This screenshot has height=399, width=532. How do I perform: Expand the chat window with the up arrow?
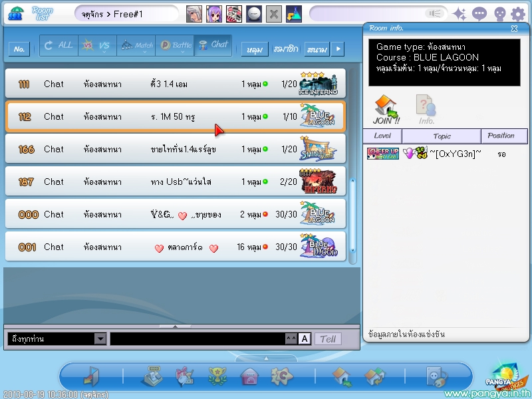click(x=175, y=327)
